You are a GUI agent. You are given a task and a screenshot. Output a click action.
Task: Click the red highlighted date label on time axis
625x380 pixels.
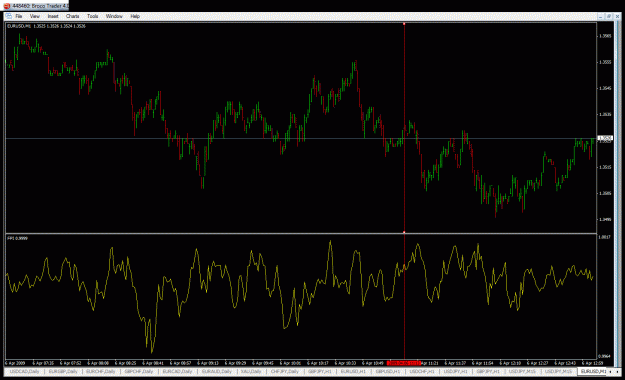(x=404, y=363)
